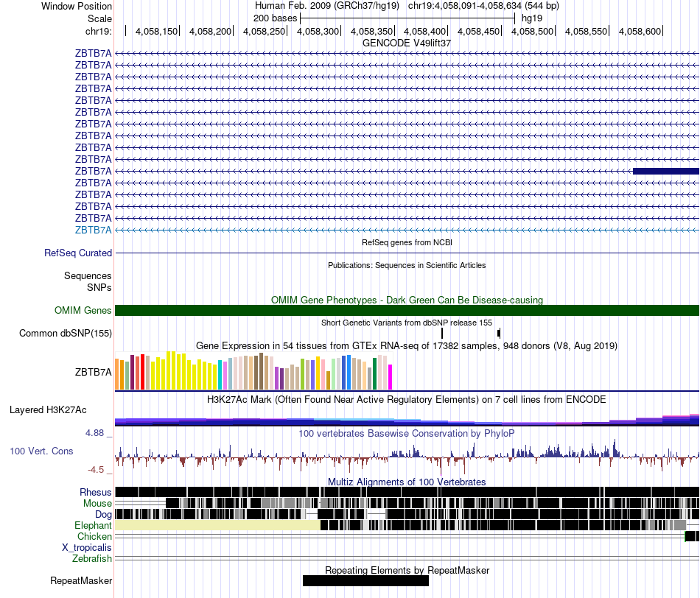Click the Chicken alignment label

pos(94,536)
